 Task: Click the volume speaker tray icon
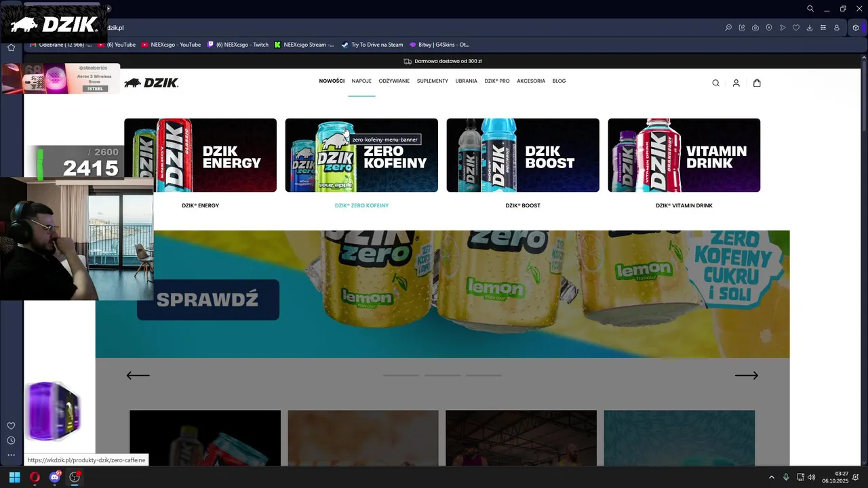(x=812, y=477)
